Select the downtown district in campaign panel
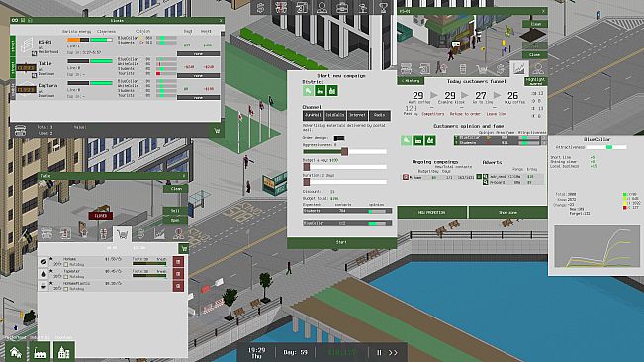The height and width of the screenshot is (362, 644). point(332,91)
